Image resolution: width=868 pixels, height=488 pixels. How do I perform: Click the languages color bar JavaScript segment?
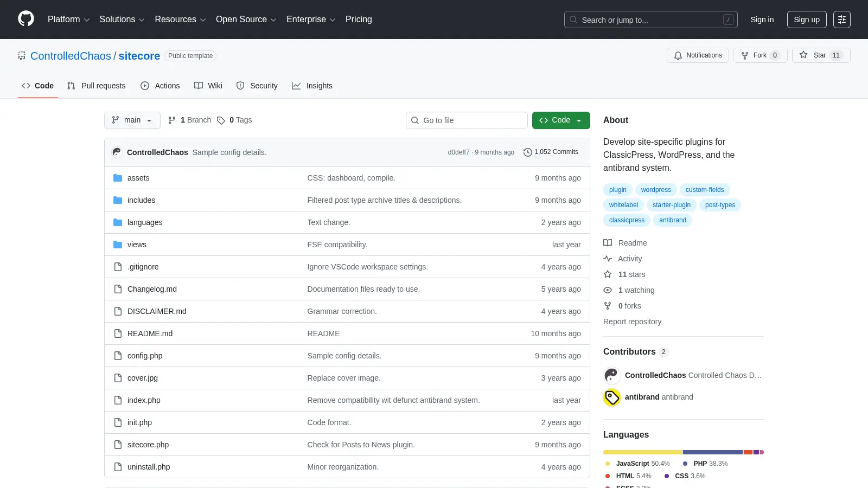click(x=643, y=452)
